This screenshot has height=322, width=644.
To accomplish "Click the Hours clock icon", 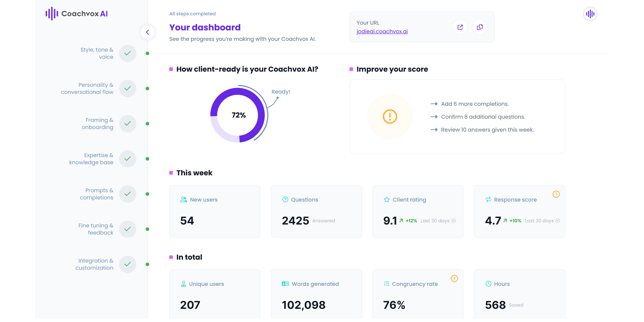I will [x=488, y=284].
